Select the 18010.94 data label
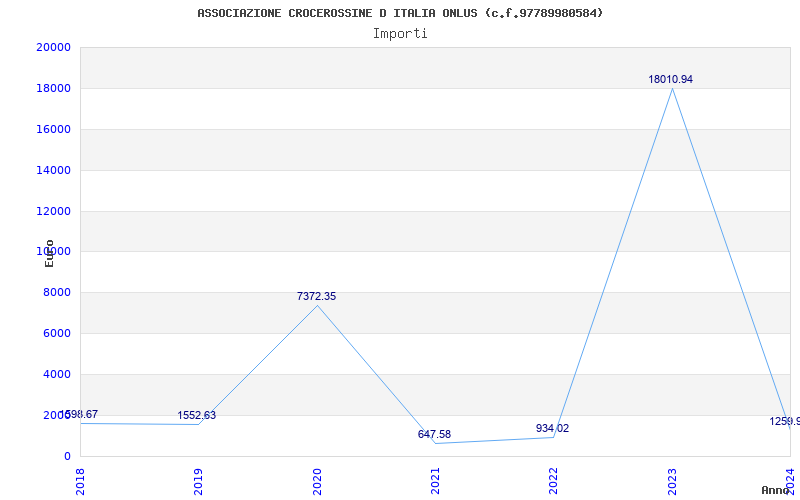 pyautogui.click(x=670, y=80)
